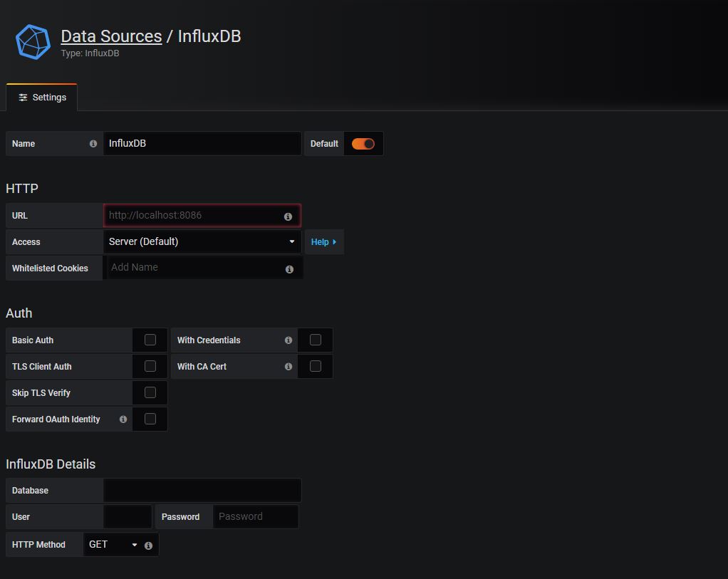Click the info icon in Whitelisted Cookies field

coord(289,269)
